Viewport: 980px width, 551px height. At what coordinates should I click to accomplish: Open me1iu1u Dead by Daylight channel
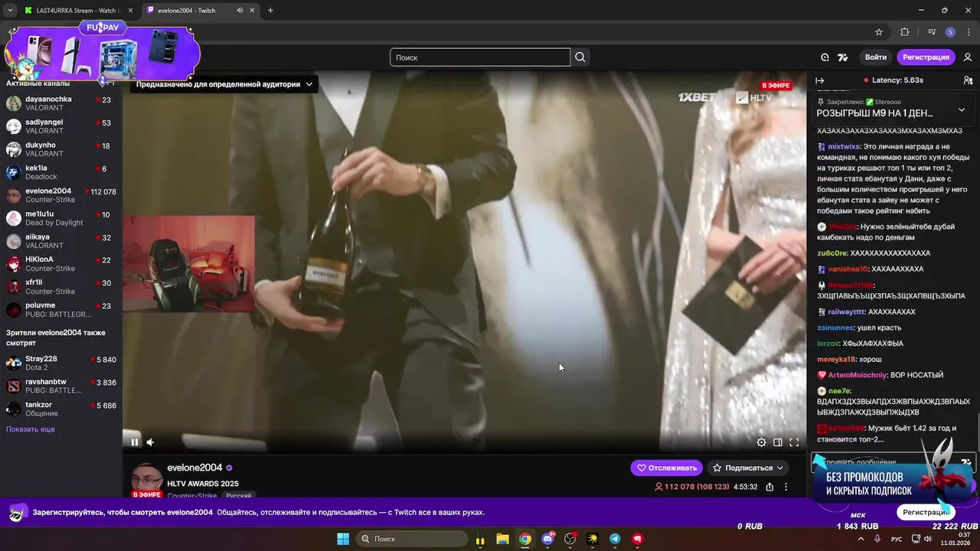(61, 218)
